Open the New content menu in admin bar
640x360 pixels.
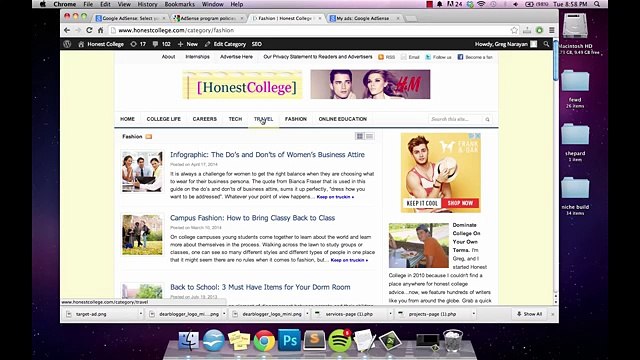pyautogui.click(x=188, y=44)
